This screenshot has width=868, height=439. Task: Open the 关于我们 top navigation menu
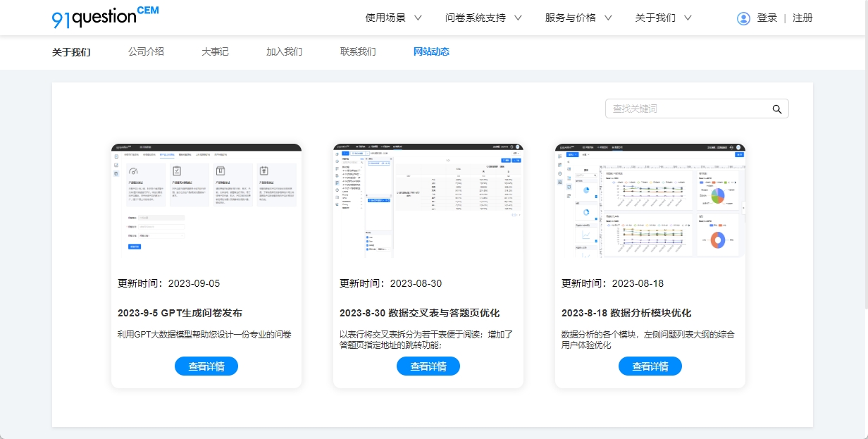656,18
